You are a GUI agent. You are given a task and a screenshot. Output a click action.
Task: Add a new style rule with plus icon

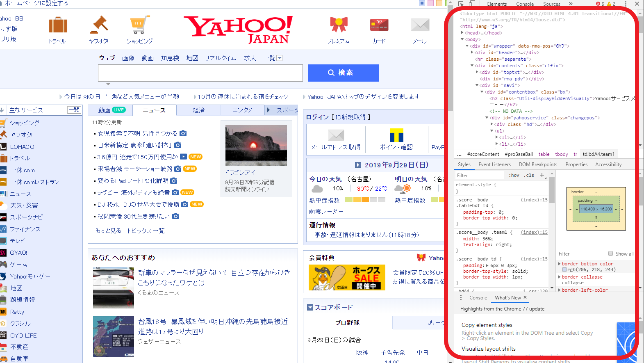pos(542,175)
